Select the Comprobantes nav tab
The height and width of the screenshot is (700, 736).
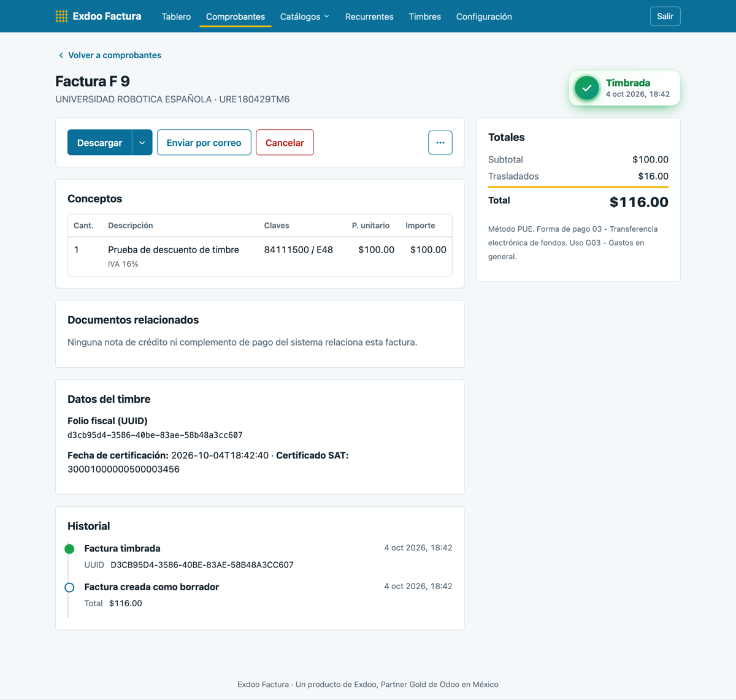click(x=236, y=17)
